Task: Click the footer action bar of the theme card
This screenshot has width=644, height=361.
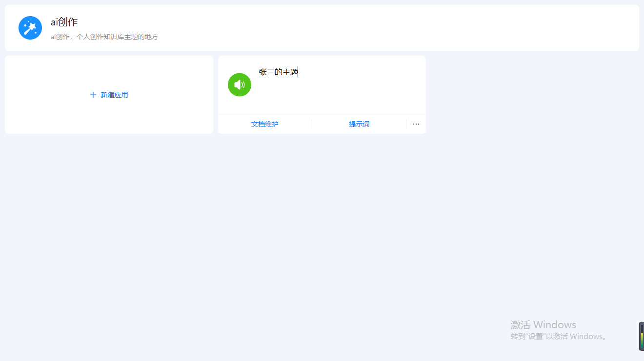Action: tap(322, 124)
